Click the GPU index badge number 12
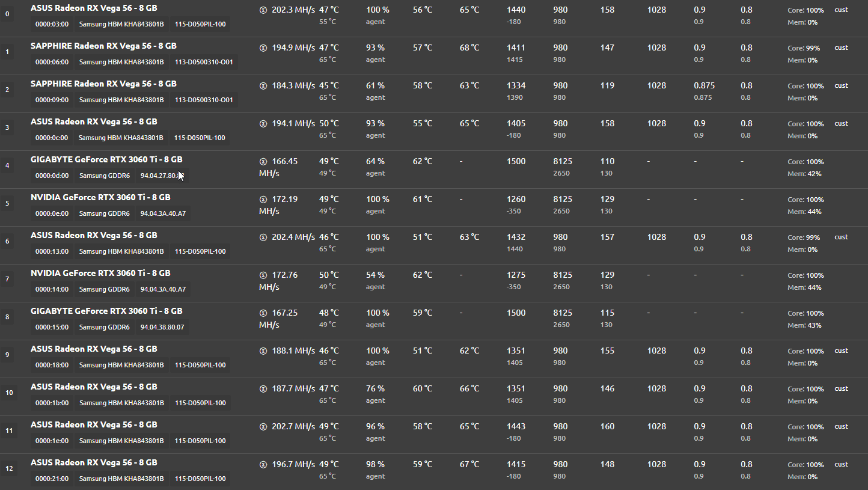868x490 pixels. click(8, 468)
